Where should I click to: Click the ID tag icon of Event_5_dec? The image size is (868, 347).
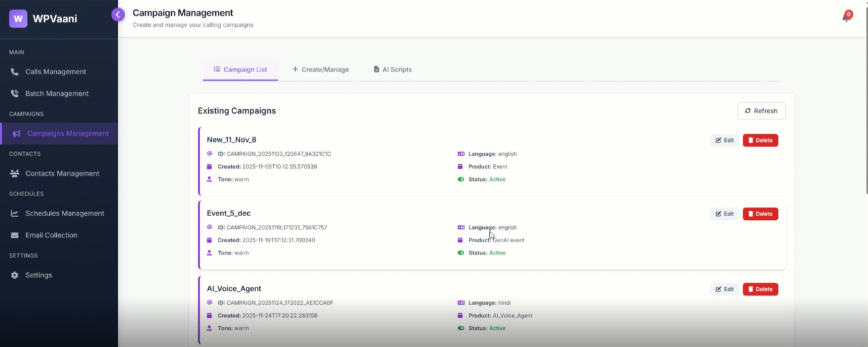[209, 227]
